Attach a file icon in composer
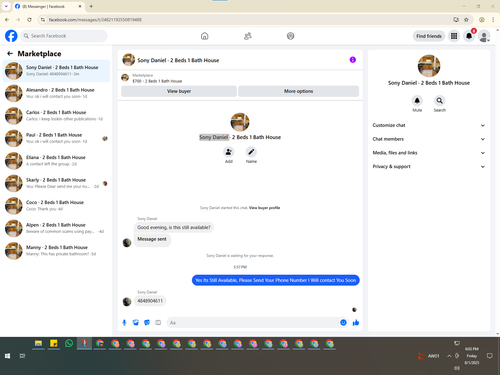500x375 pixels. coord(136,323)
